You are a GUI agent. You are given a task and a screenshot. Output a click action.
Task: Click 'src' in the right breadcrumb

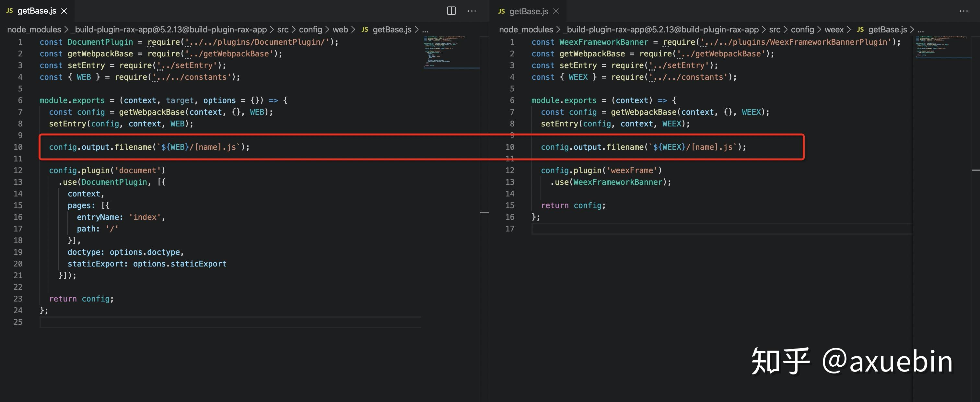point(775,29)
